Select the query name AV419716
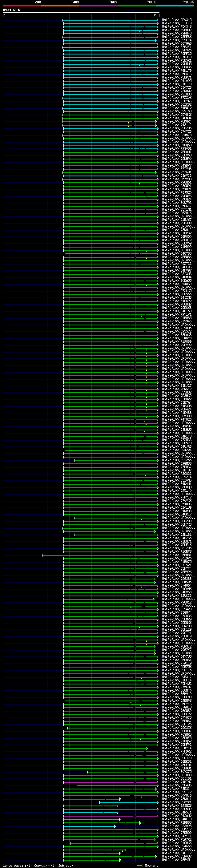The image size is (197, 868). pyautogui.click(x=11, y=10)
